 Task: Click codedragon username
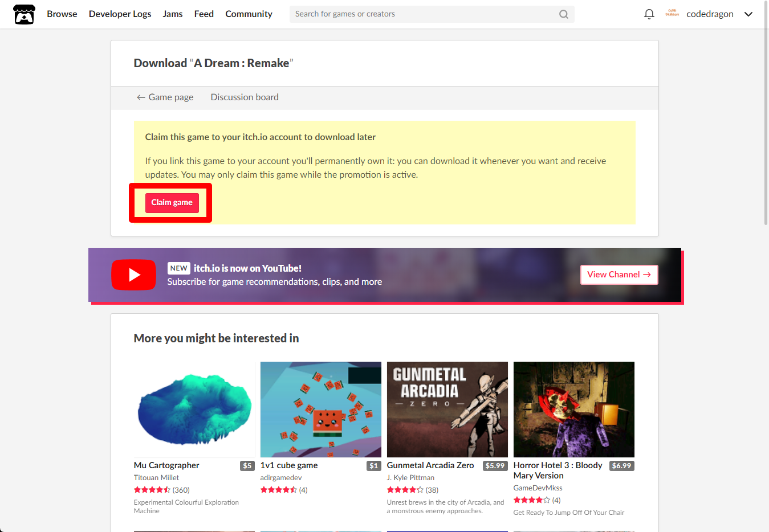[x=710, y=14]
